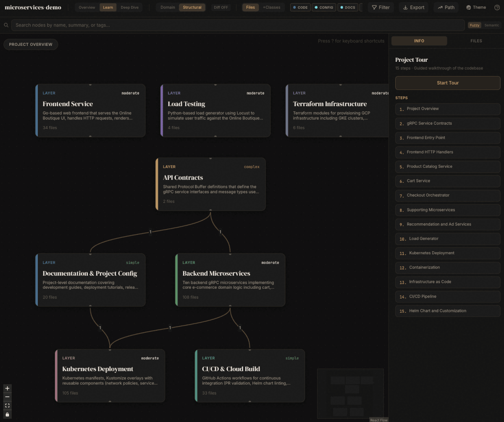Click the microservices-demo project title

click(33, 8)
